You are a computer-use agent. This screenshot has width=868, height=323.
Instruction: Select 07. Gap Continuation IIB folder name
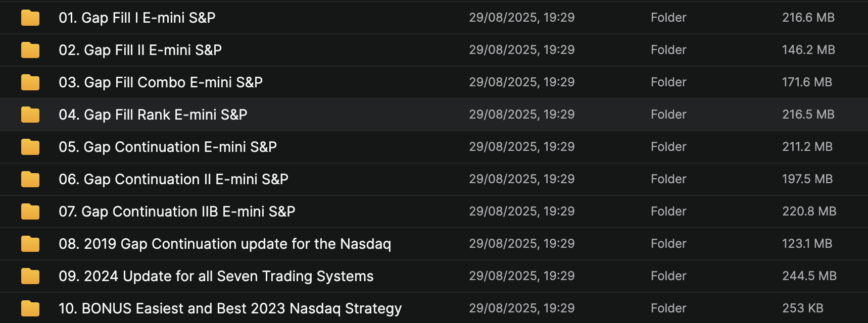177,211
